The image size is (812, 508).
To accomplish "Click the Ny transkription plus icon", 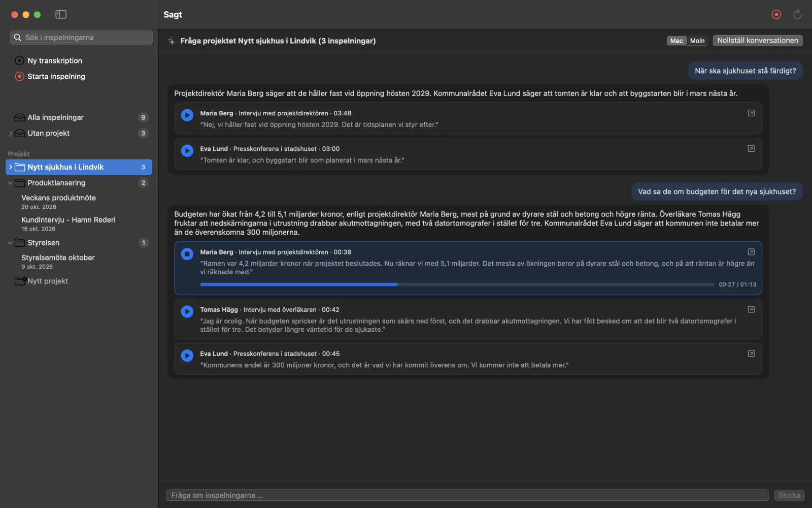I will (19, 60).
